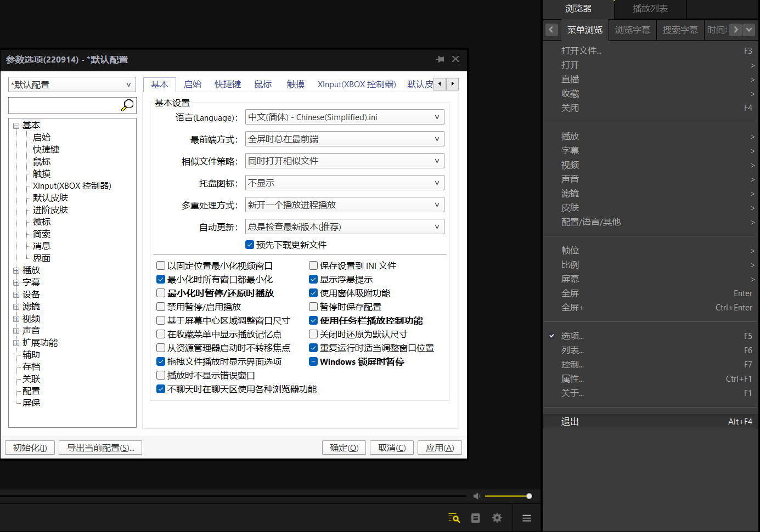Image resolution: width=760 pixels, height=532 pixels.
Task: Open the playlist panel icon in bottom bar
Action: pyautogui.click(x=476, y=518)
